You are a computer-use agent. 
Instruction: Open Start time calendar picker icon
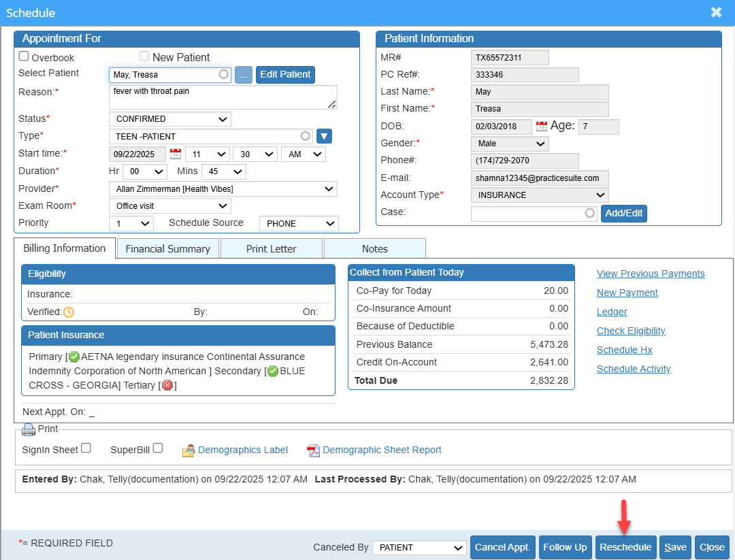point(175,154)
